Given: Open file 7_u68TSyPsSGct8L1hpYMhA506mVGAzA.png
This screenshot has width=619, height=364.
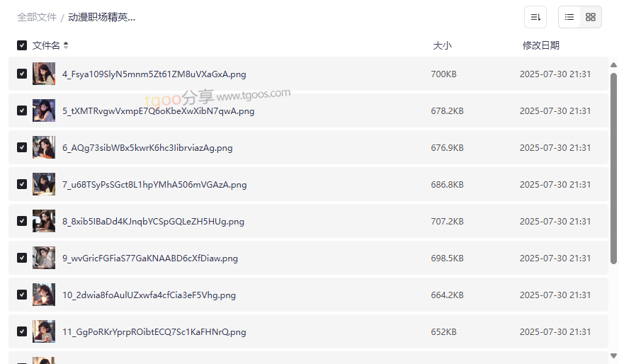Looking at the screenshot, I should tap(154, 185).
